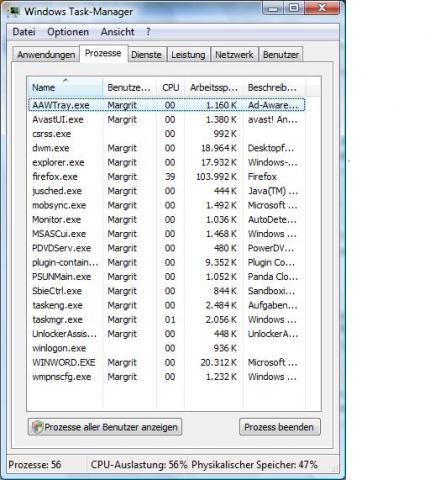This screenshot has width=430, height=480.
Task: Open the Datei menu
Action: tap(24, 32)
